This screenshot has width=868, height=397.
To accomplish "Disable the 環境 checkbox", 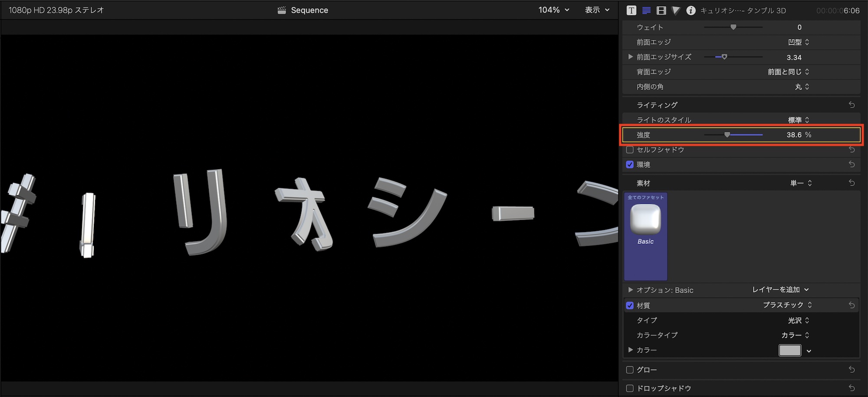I will pos(630,165).
